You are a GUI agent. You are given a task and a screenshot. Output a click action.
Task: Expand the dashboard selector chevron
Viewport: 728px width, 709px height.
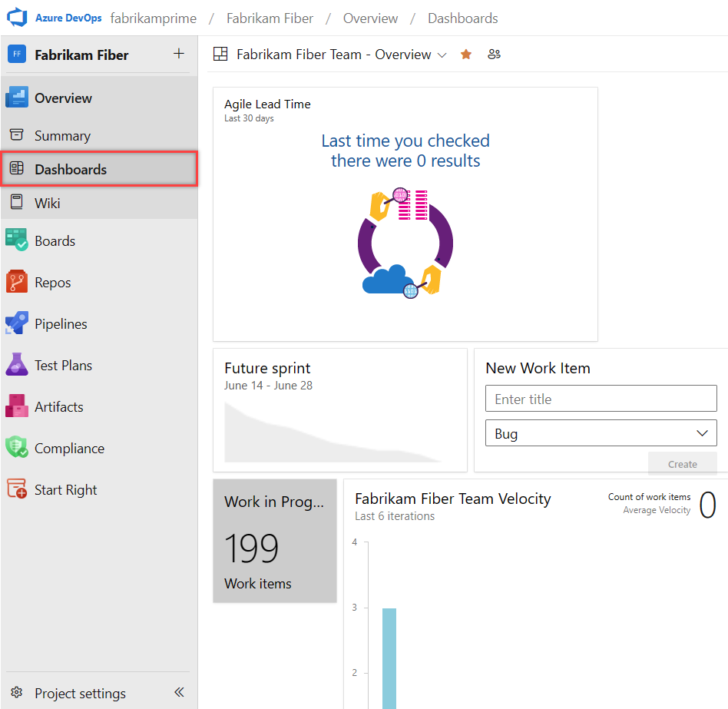click(442, 55)
